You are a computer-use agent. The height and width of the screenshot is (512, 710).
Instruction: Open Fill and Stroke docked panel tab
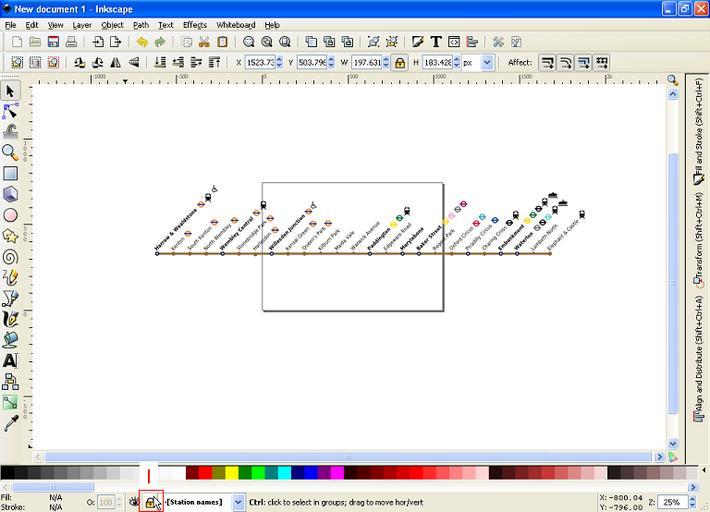pos(699,131)
